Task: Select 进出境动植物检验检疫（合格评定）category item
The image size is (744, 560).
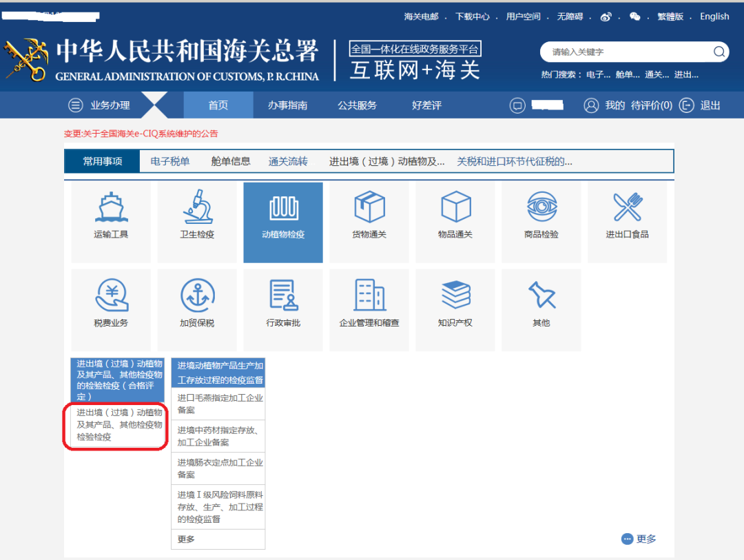Action: pyautogui.click(x=118, y=380)
